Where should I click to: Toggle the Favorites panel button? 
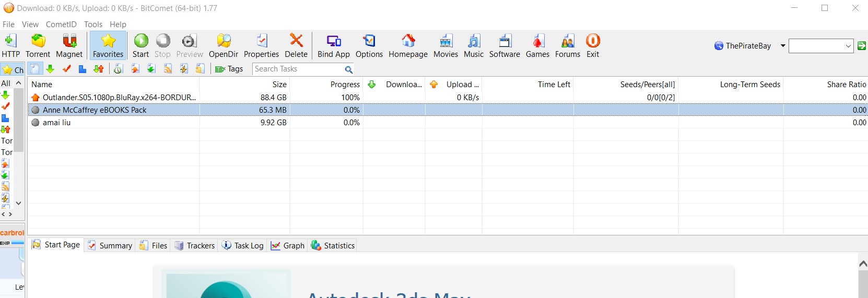[x=108, y=45]
